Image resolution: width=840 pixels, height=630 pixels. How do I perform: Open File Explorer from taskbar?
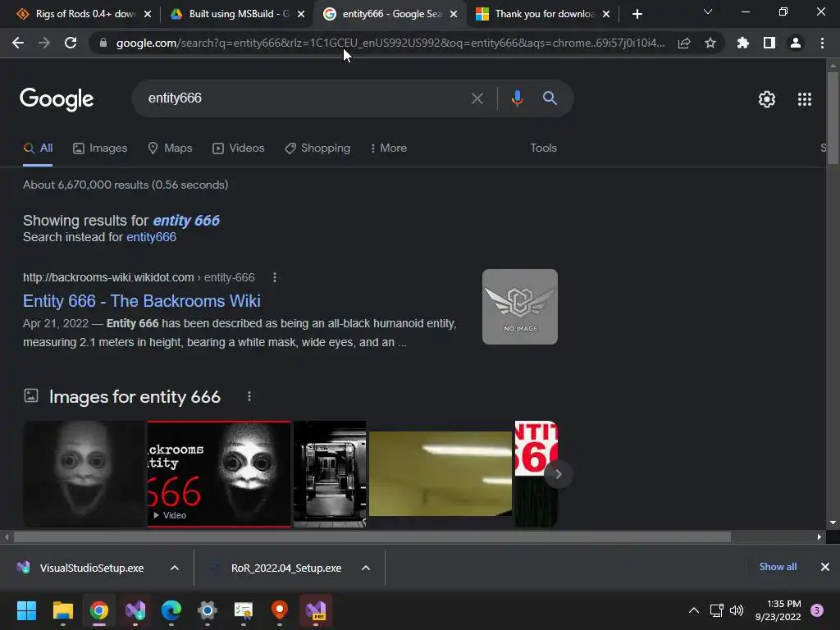pos(62,610)
